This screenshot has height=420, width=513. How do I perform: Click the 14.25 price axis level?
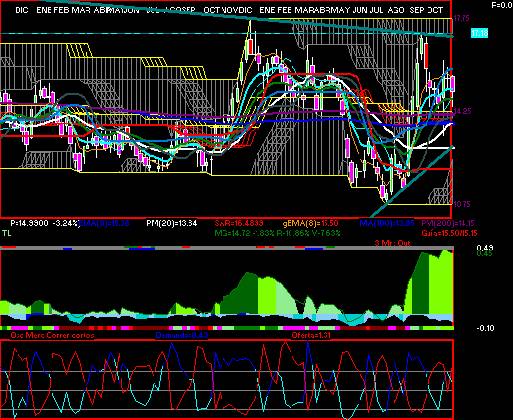(463, 111)
